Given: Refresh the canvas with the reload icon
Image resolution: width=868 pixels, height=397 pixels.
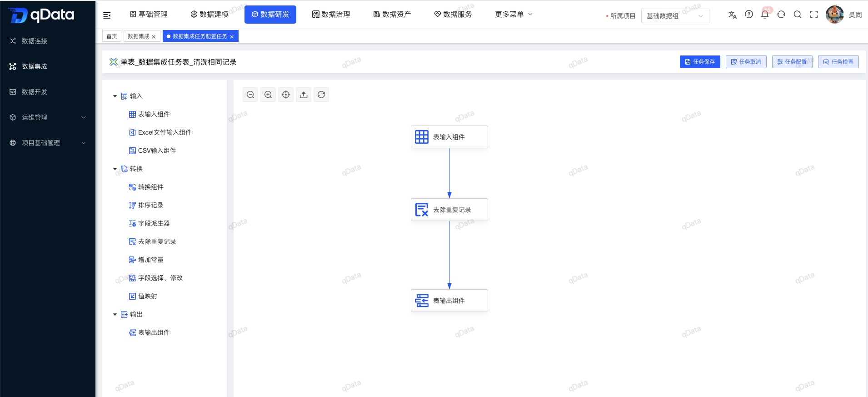Looking at the screenshot, I should click(321, 95).
